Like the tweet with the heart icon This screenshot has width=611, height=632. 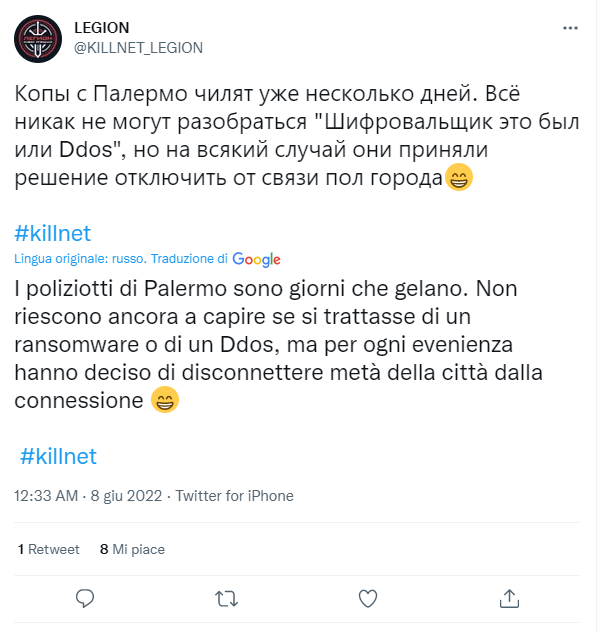368,598
